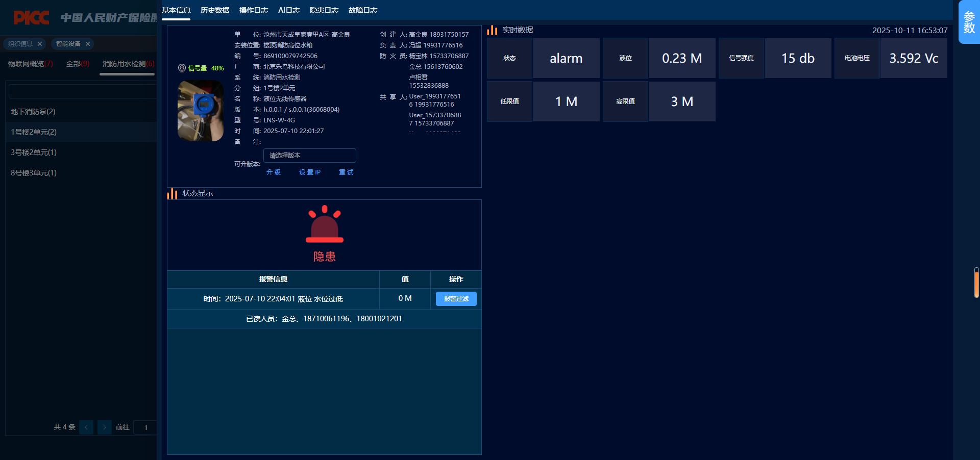980x460 pixels.
Task: Select the 8号楼3单元(1) group
Action: click(x=34, y=173)
